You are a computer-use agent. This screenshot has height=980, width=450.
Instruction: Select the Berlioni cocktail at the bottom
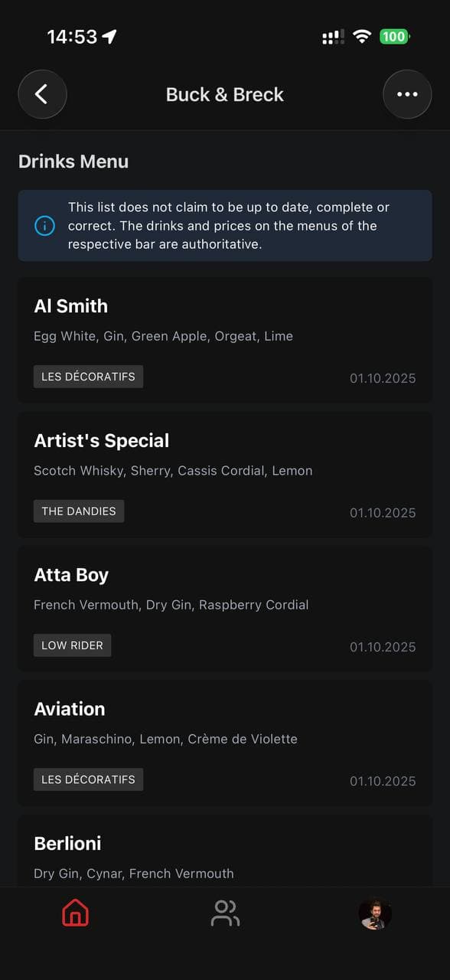(x=224, y=850)
